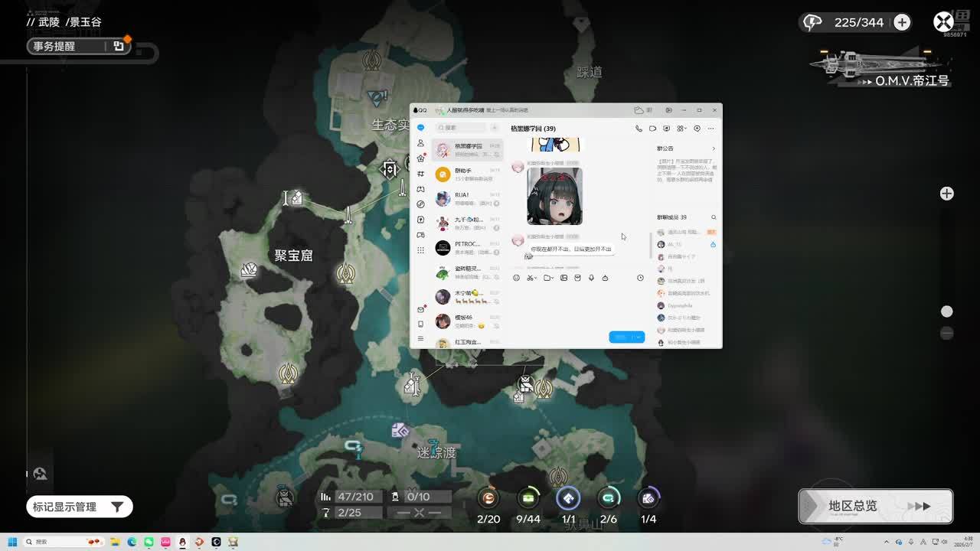The width and height of the screenshot is (980, 551).
Task: Open the QQ Zone star icon
Action: 420,158
